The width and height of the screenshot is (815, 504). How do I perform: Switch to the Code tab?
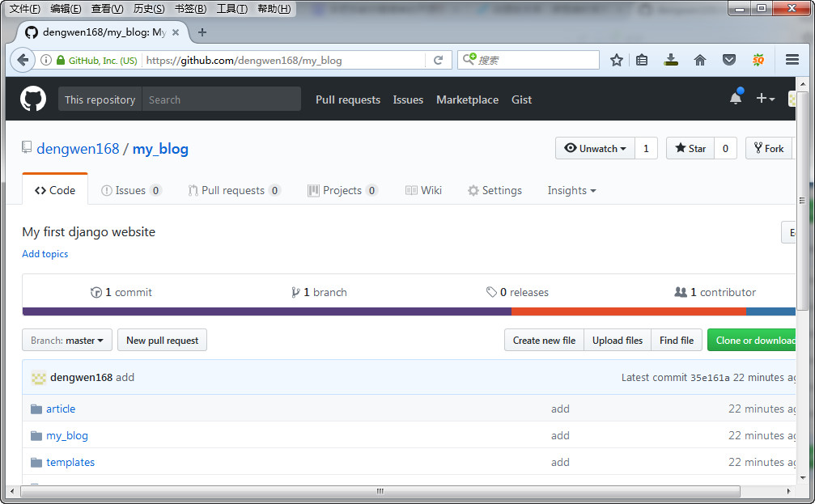[55, 191]
